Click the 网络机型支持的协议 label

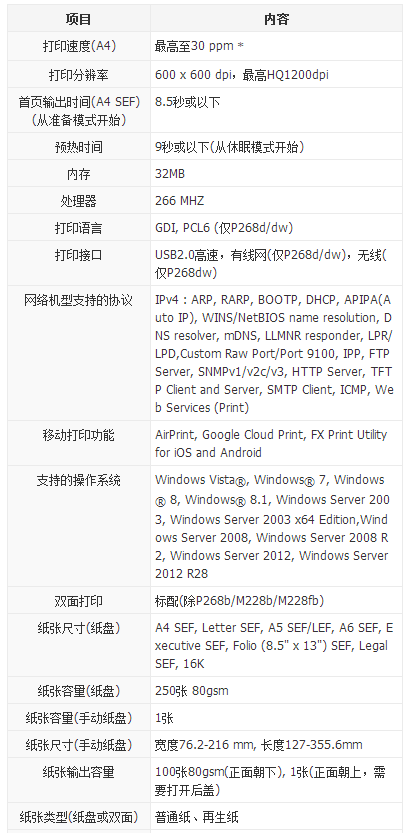79,300
